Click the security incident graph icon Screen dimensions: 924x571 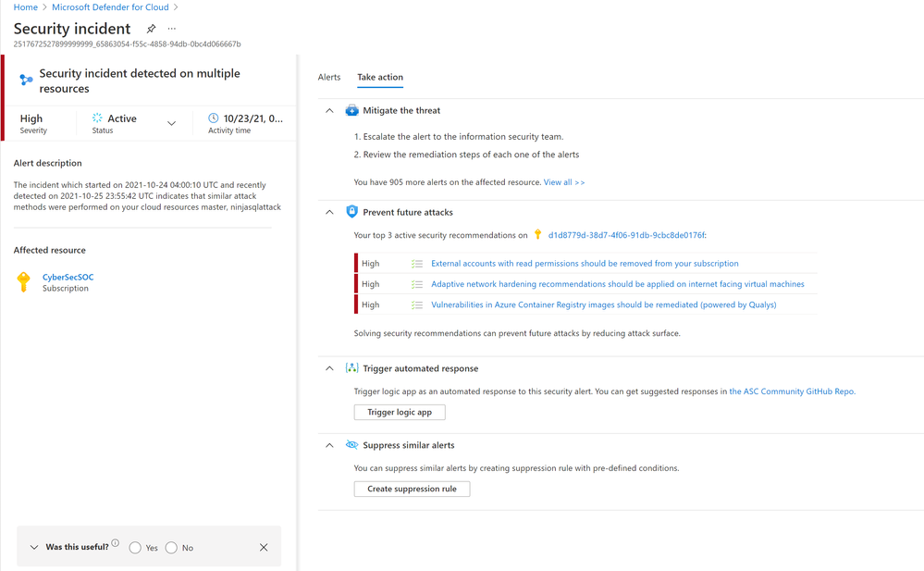coord(26,80)
